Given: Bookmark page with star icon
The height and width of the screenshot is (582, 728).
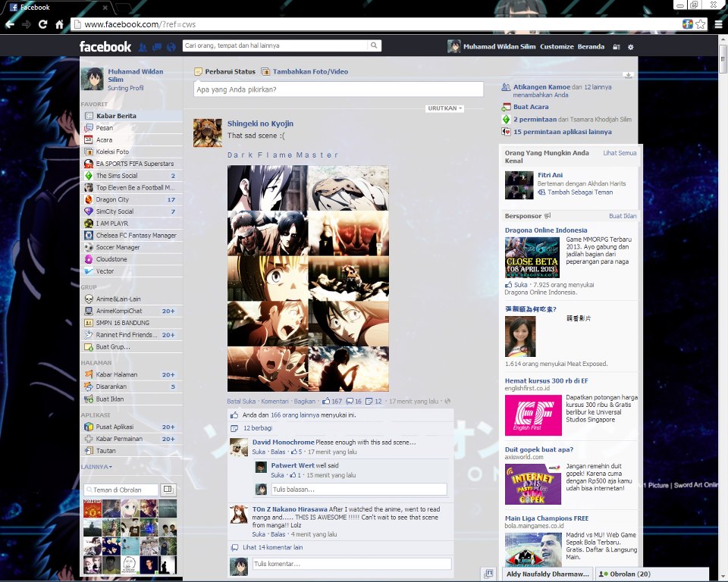Looking at the screenshot, I should coord(700,24).
